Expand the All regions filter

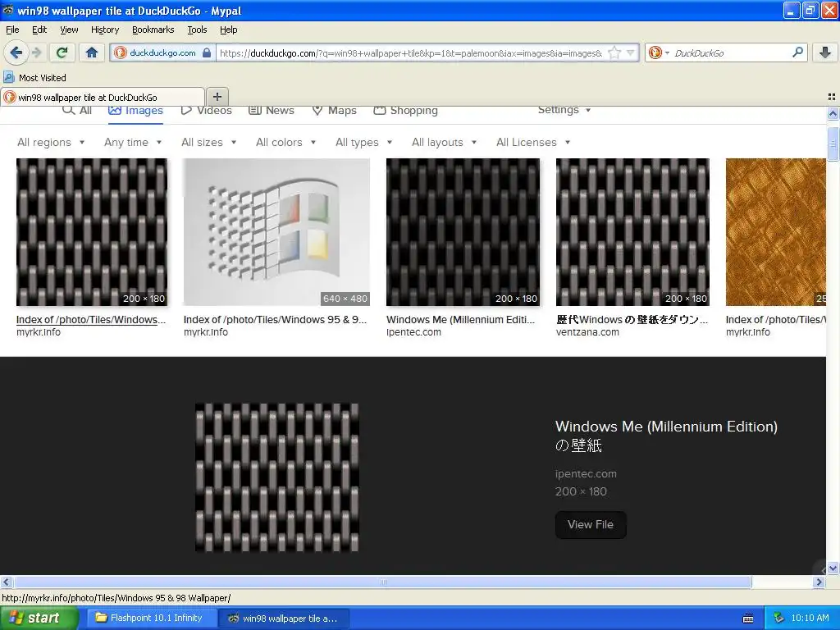point(51,142)
